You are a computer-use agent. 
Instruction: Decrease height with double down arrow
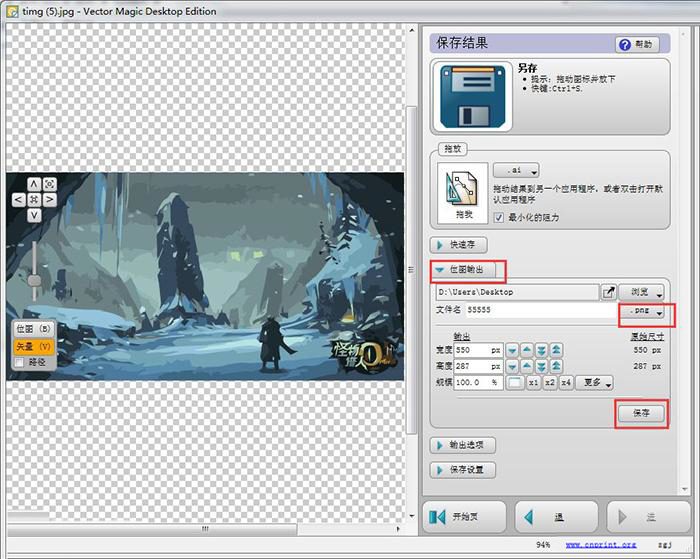click(x=542, y=367)
